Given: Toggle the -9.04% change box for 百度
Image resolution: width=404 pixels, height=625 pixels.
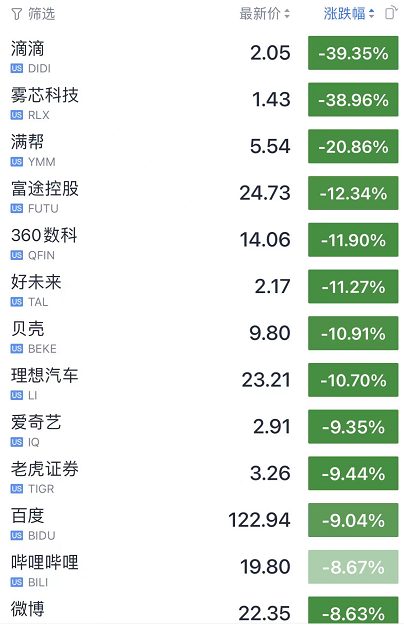Looking at the screenshot, I should click(353, 520).
